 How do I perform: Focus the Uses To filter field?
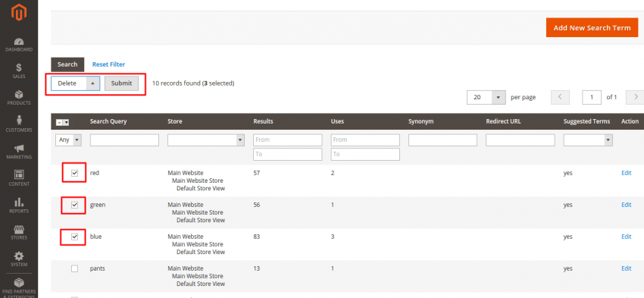(x=365, y=154)
